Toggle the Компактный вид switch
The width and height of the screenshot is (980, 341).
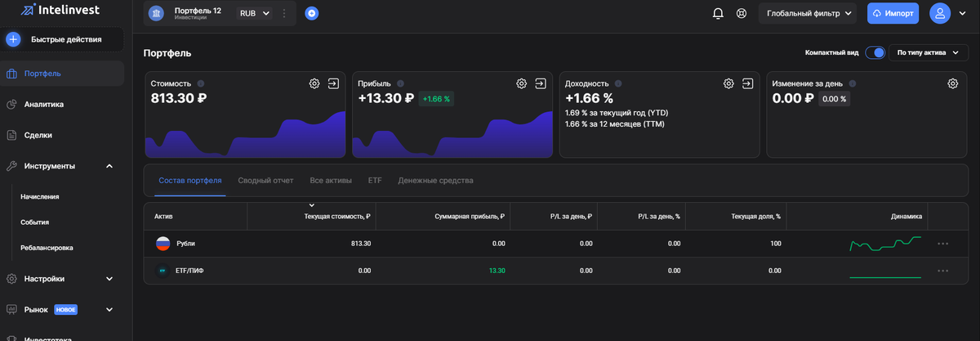875,52
